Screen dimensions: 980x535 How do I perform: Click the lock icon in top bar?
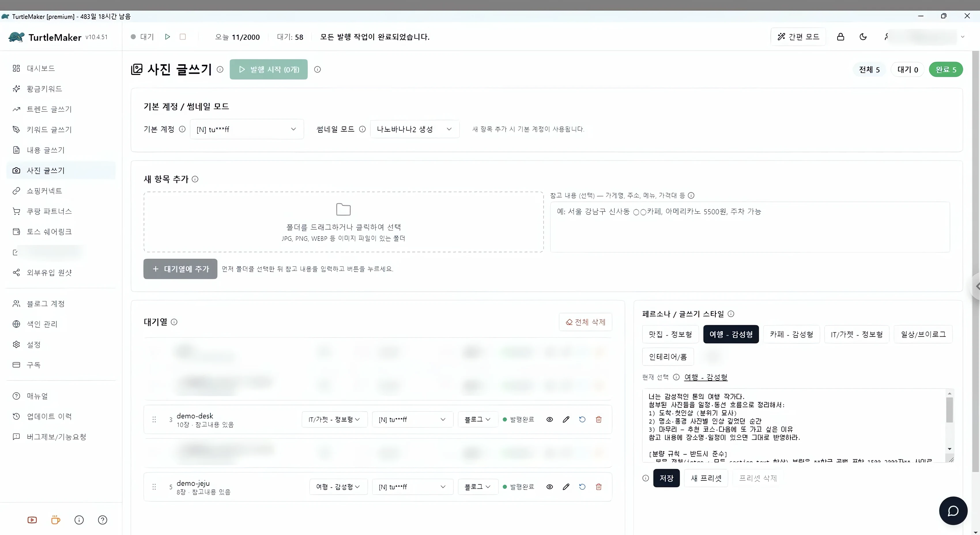[x=841, y=37]
